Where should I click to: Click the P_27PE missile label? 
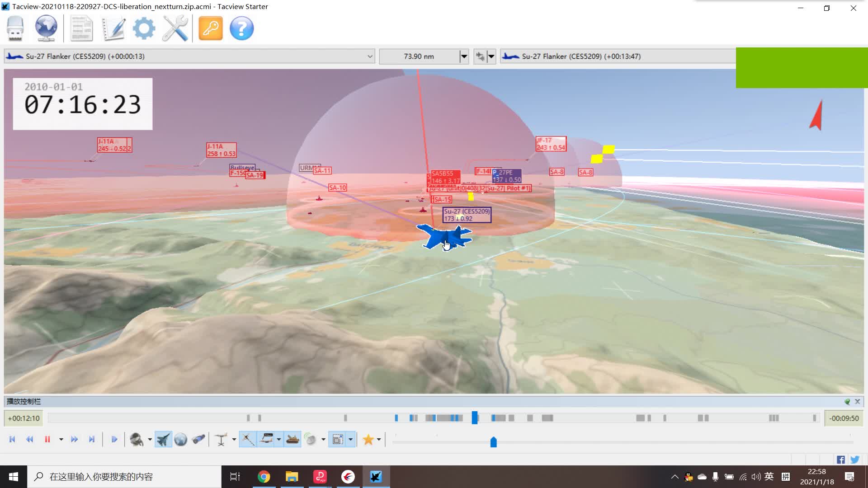coord(506,176)
